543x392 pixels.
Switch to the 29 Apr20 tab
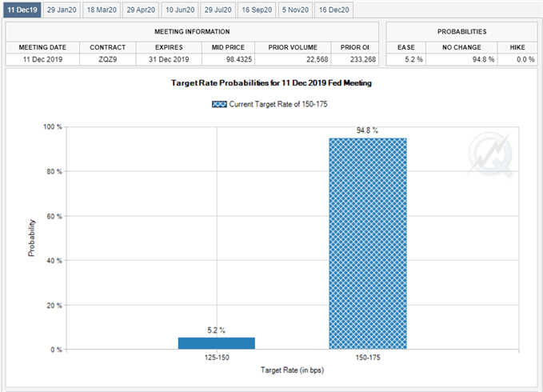(141, 10)
